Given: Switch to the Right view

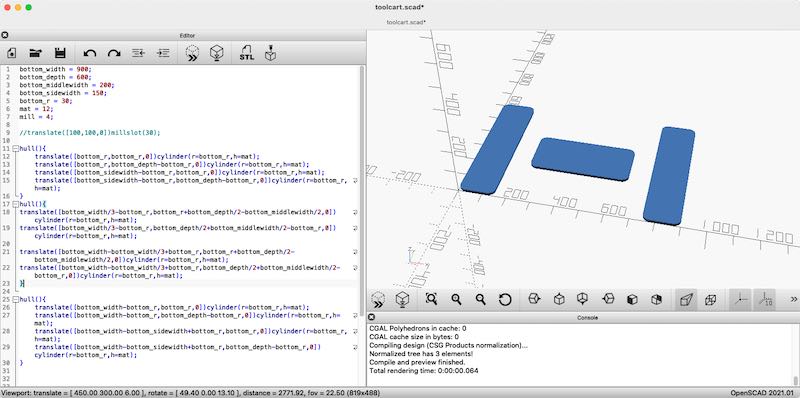Looking at the screenshot, I should pos(534,300).
